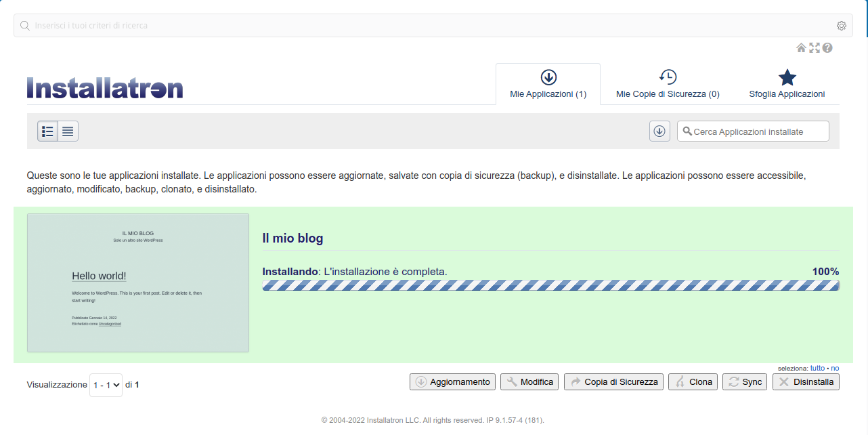868x435 pixels.
Task: Click the installation progress bar
Action: [x=551, y=285]
